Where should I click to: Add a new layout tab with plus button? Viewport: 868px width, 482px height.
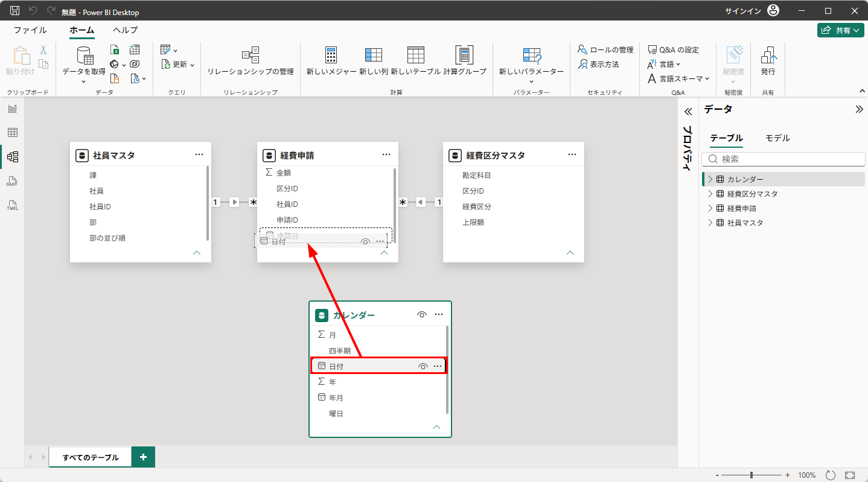tap(143, 457)
